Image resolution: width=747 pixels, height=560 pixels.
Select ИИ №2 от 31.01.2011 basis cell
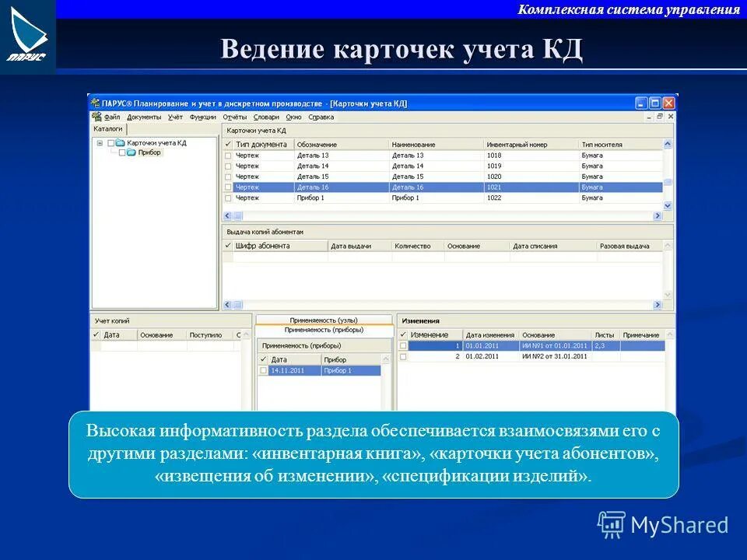pyautogui.click(x=555, y=356)
